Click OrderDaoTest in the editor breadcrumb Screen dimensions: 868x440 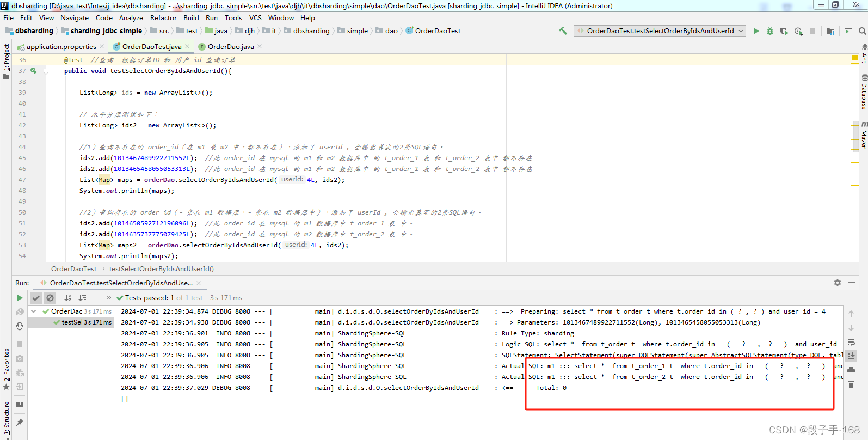click(73, 269)
